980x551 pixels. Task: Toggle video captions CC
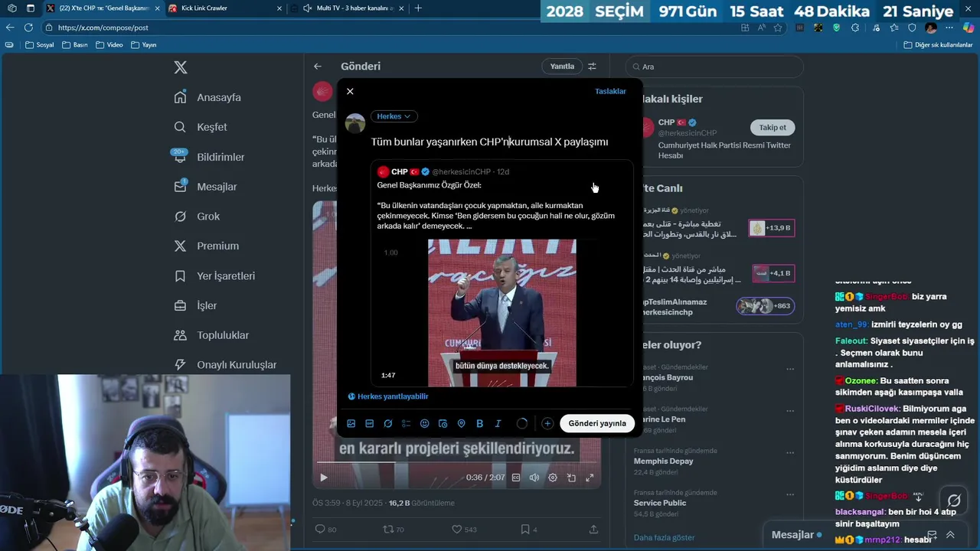[x=516, y=478]
